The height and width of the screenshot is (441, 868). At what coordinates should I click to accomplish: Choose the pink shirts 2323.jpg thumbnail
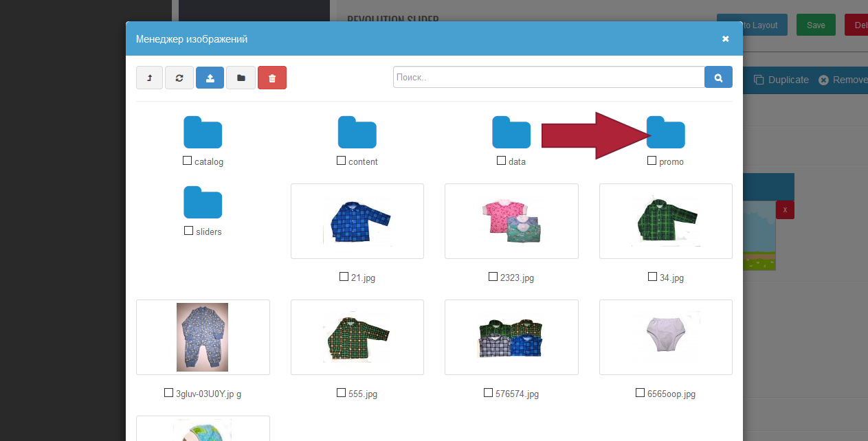pyautogui.click(x=511, y=221)
